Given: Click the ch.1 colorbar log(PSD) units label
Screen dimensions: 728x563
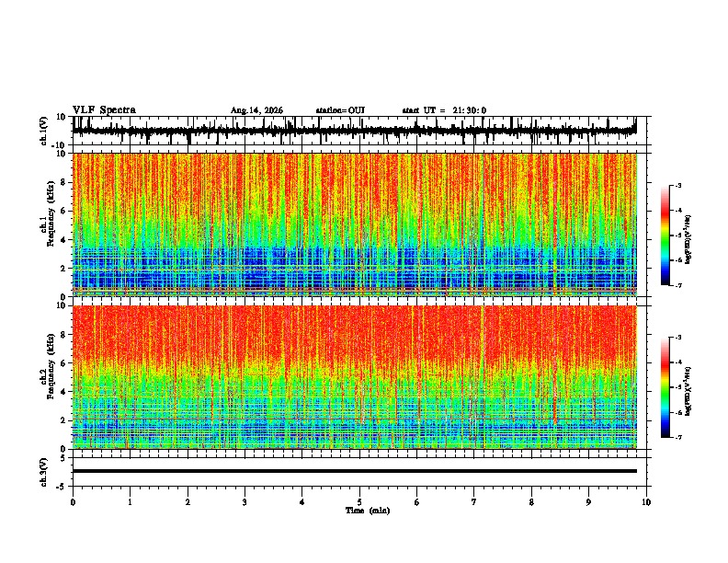Looking at the screenshot, I should [x=688, y=240].
